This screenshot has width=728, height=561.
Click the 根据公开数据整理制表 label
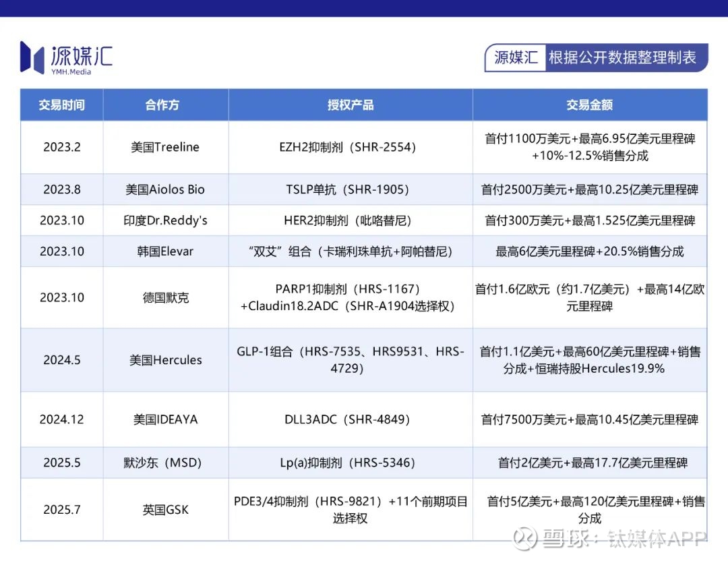[x=622, y=57]
